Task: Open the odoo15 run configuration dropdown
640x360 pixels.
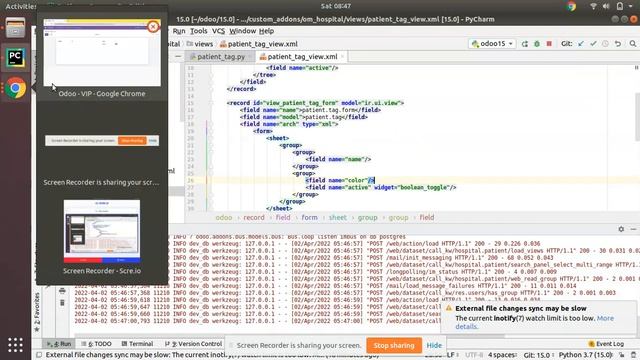Action: tap(492, 44)
